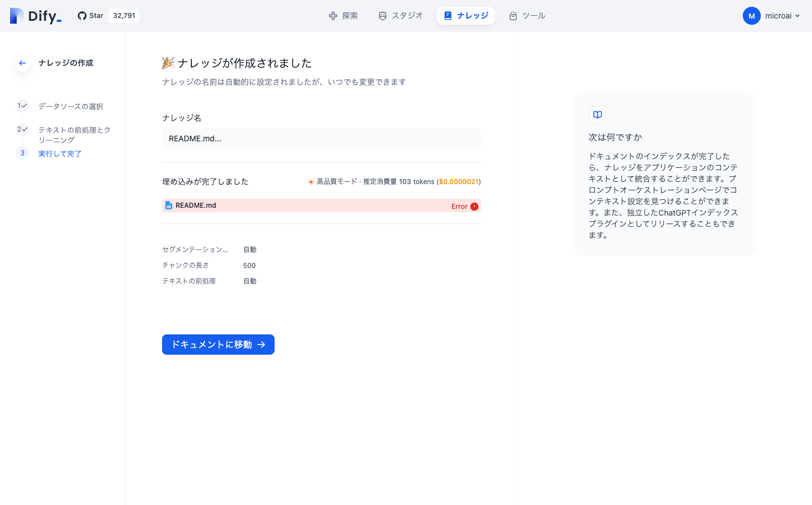Click step 1 checkmark icon
Screen dimensions: 812x505
23,106
